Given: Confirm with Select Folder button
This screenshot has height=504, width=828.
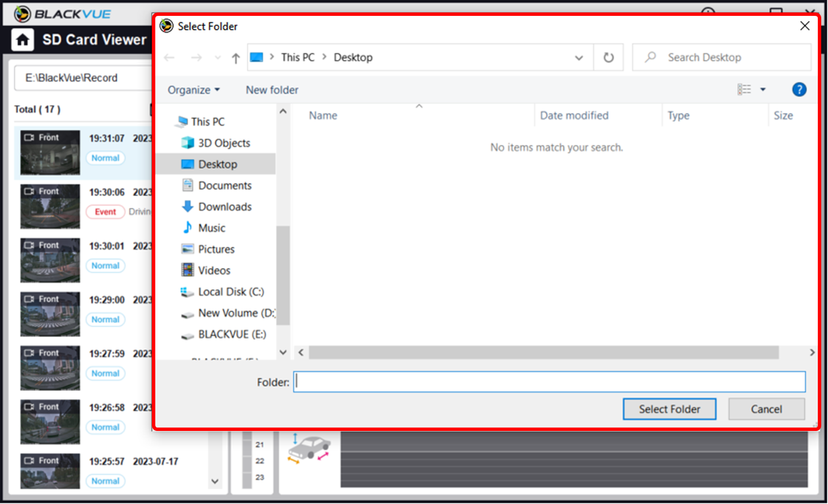Looking at the screenshot, I should click(x=669, y=409).
